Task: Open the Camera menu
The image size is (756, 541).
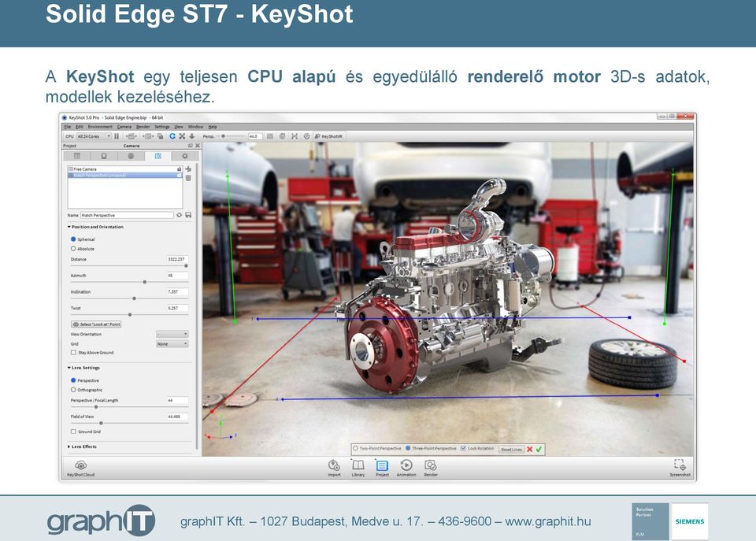Action: 124,127
